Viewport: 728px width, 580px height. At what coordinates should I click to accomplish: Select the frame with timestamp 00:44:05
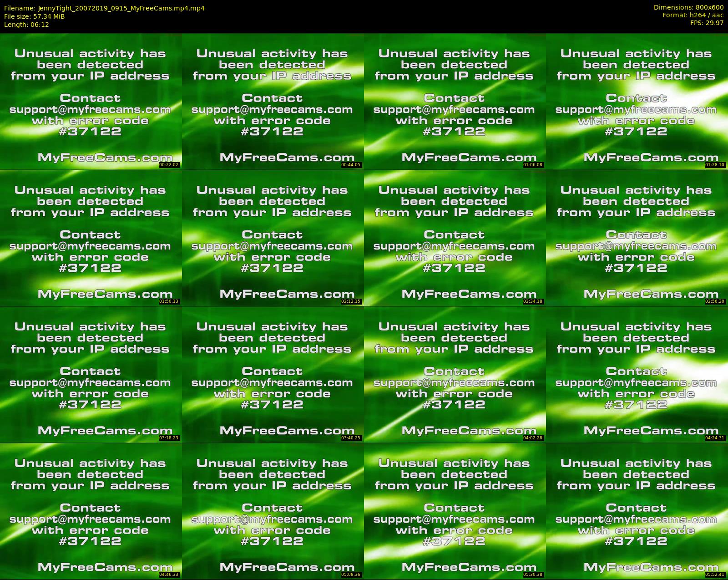tap(273, 101)
